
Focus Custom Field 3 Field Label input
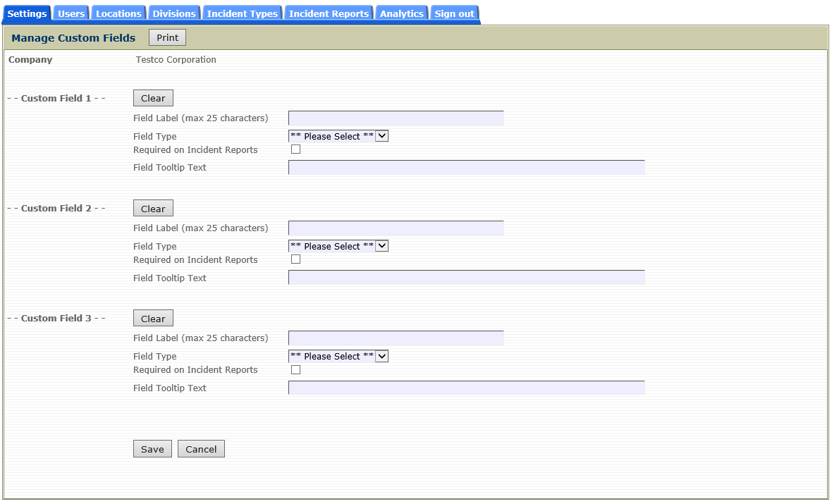click(x=396, y=338)
